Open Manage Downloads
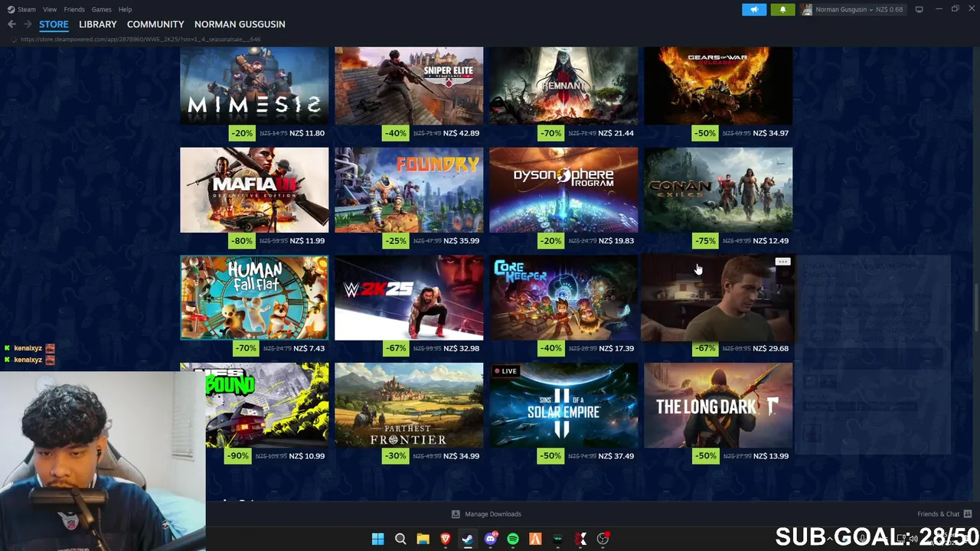980x551 pixels. pos(486,514)
